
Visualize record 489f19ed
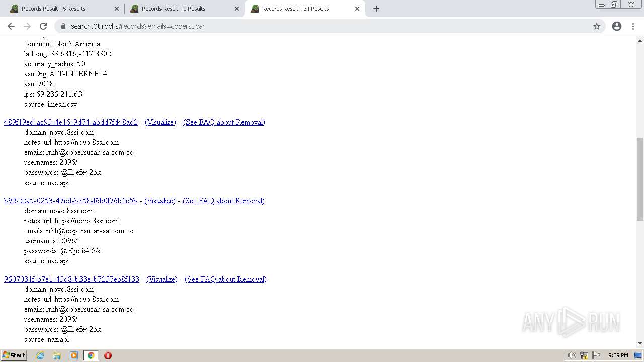160,122
